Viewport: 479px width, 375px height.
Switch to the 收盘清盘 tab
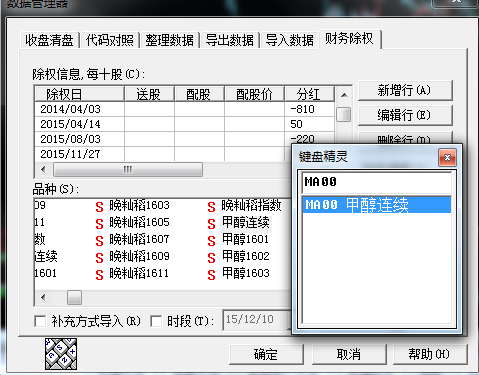click(49, 40)
